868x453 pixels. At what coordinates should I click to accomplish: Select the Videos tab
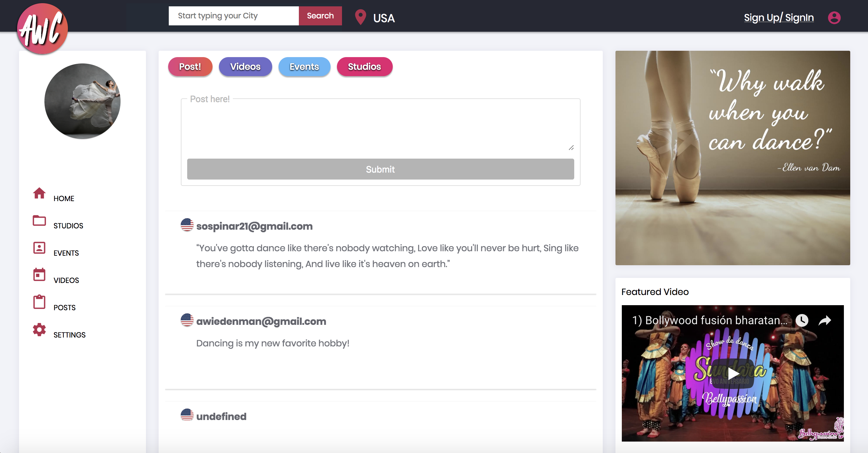click(x=245, y=66)
